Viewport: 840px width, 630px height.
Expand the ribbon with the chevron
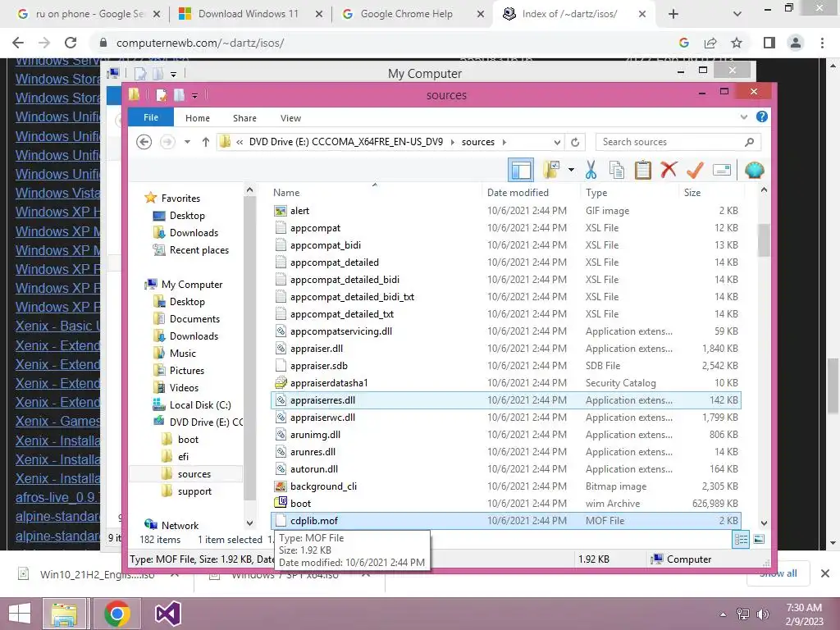(743, 116)
